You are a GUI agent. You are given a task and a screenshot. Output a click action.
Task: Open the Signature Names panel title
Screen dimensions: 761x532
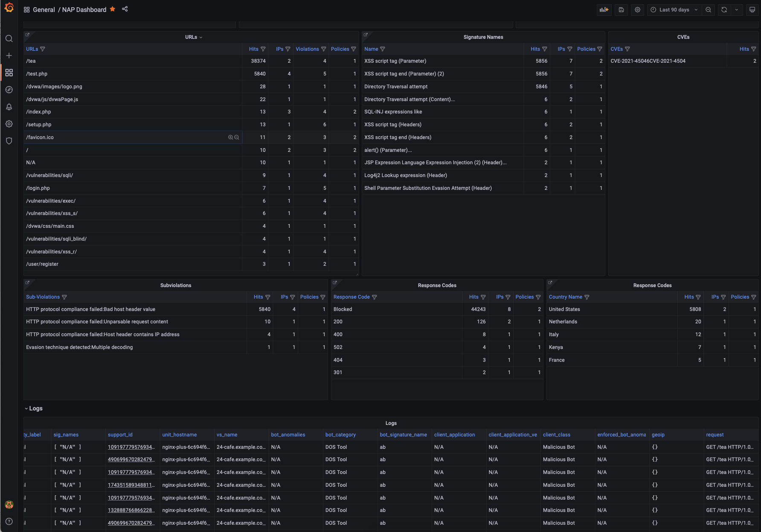[x=483, y=37]
